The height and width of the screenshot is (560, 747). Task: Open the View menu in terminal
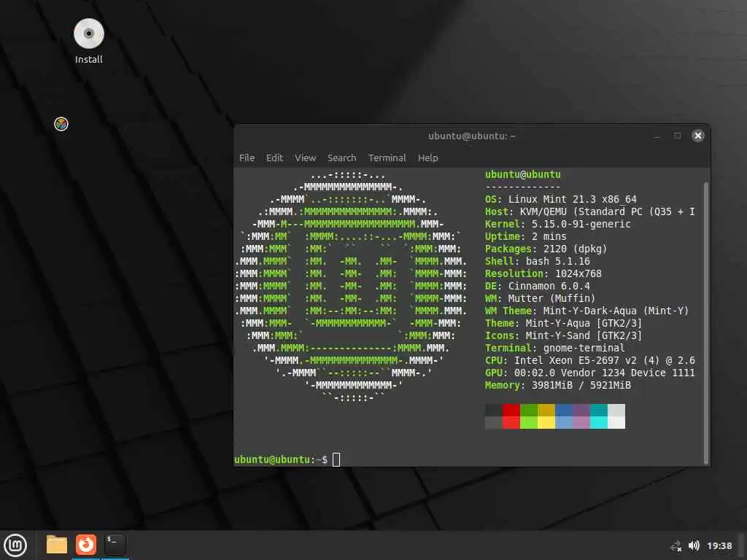point(306,157)
